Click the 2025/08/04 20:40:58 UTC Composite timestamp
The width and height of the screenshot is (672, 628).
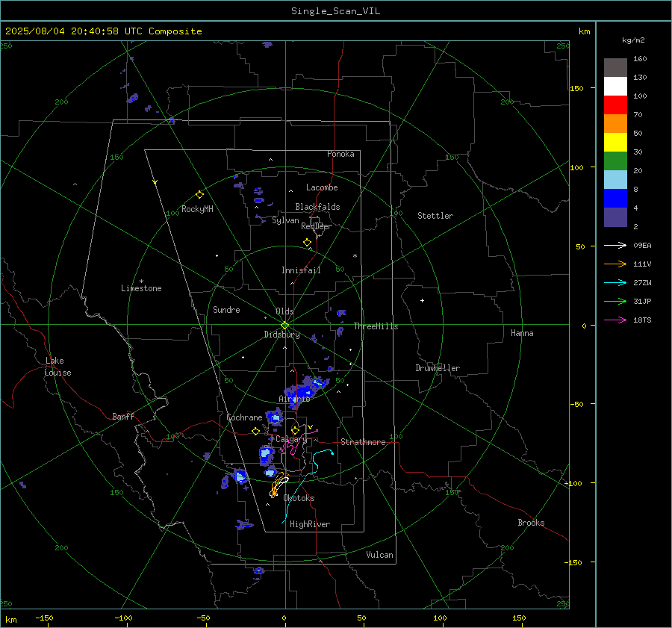(103, 31)
